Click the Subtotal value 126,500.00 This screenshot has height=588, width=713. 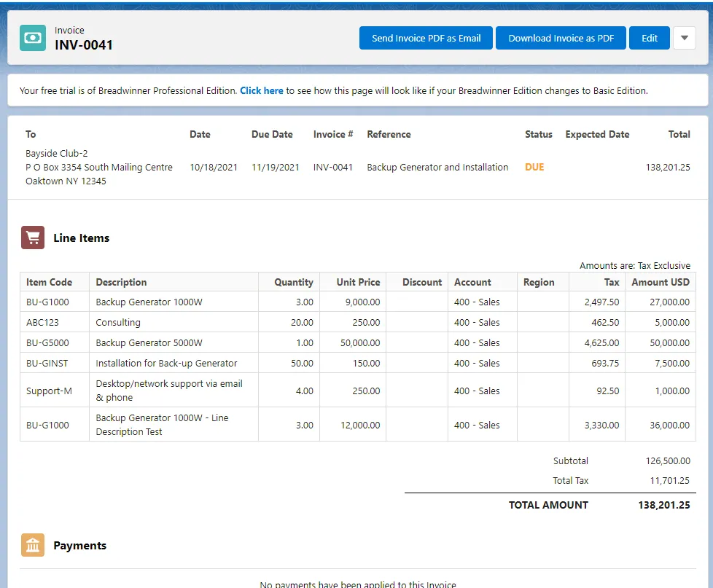(x=668, y=460)
